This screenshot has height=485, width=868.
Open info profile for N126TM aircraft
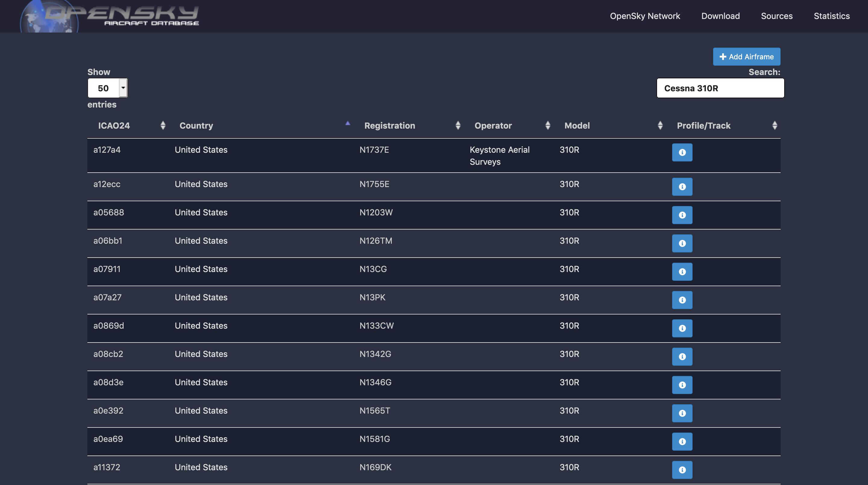click(682, 243)
